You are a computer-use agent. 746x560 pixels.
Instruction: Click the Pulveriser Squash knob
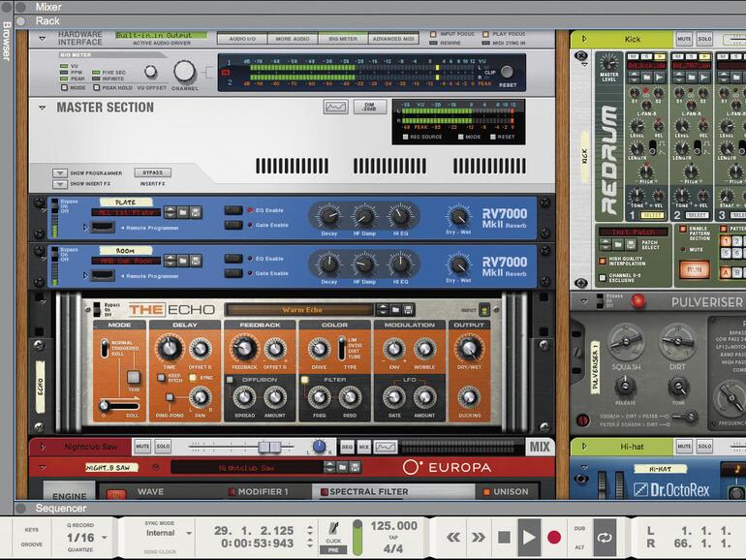[626, 341]
